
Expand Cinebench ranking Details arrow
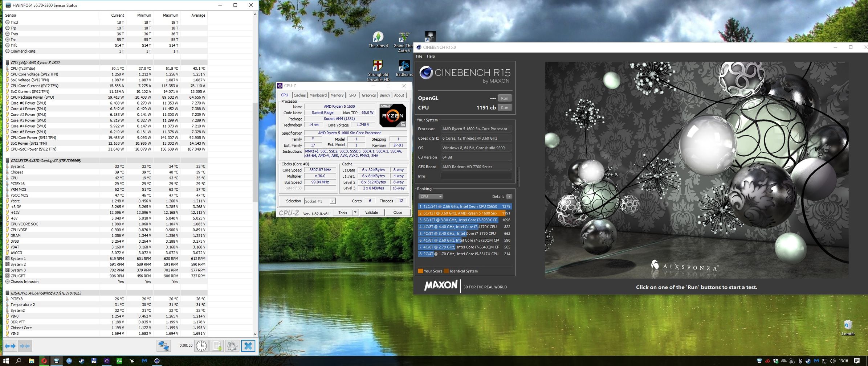click(x=509, y=197)
